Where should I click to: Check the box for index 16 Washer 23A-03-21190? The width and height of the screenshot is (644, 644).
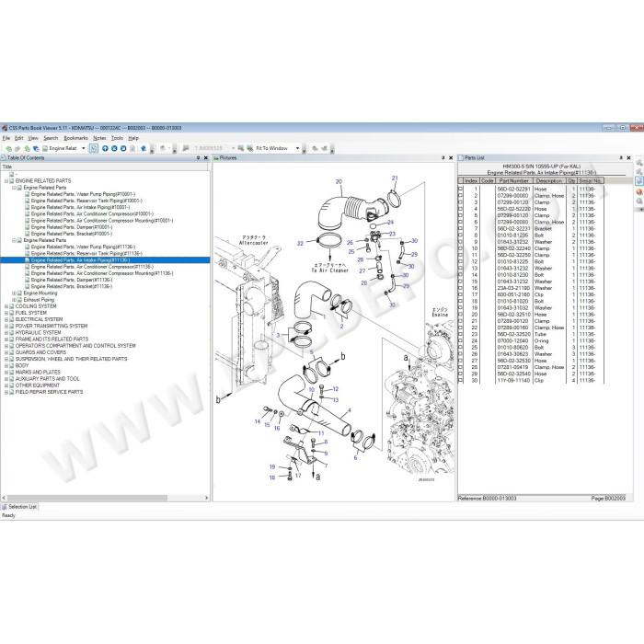point(460,288)
